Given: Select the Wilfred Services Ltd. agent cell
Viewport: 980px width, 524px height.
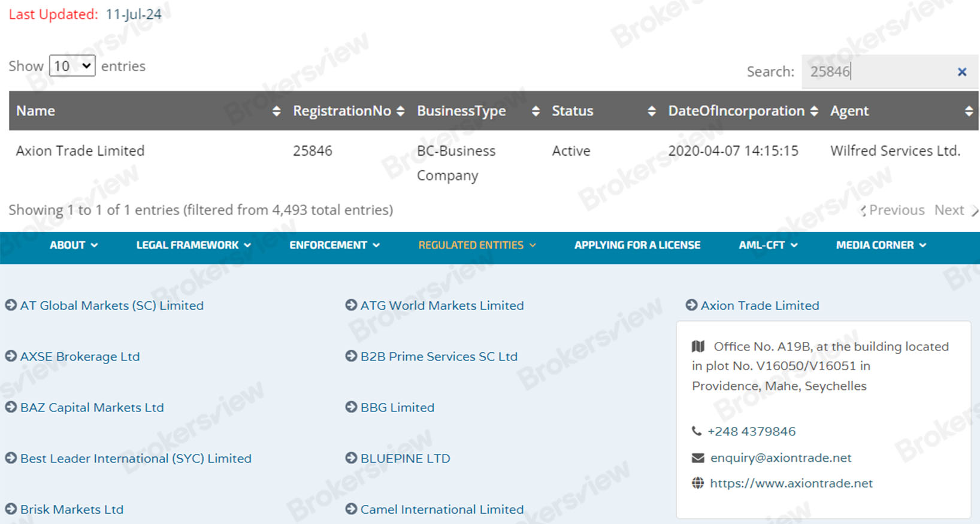Looking at the screenshot, I should tap(896, 151).
